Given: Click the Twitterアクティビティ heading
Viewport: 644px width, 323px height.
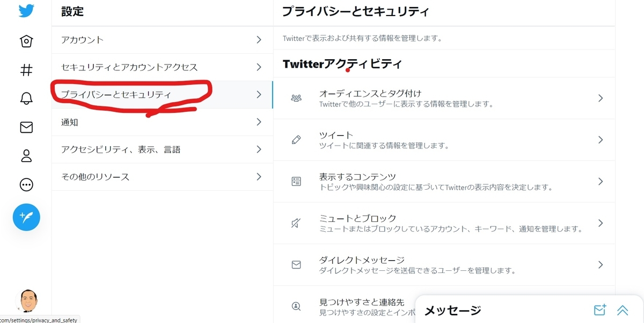Looking at the screenshot, I should coord(342,64).
